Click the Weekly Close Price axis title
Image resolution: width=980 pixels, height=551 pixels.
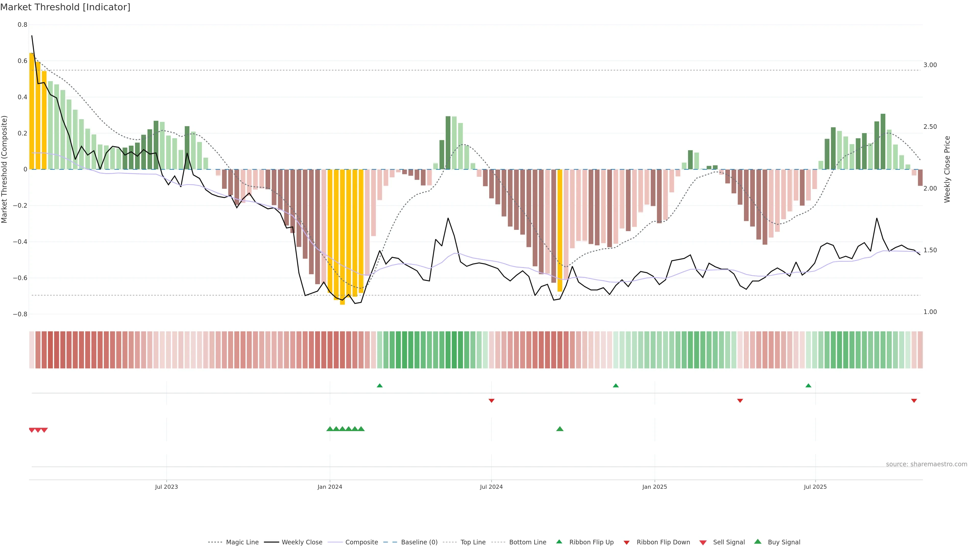pos(947,169)
